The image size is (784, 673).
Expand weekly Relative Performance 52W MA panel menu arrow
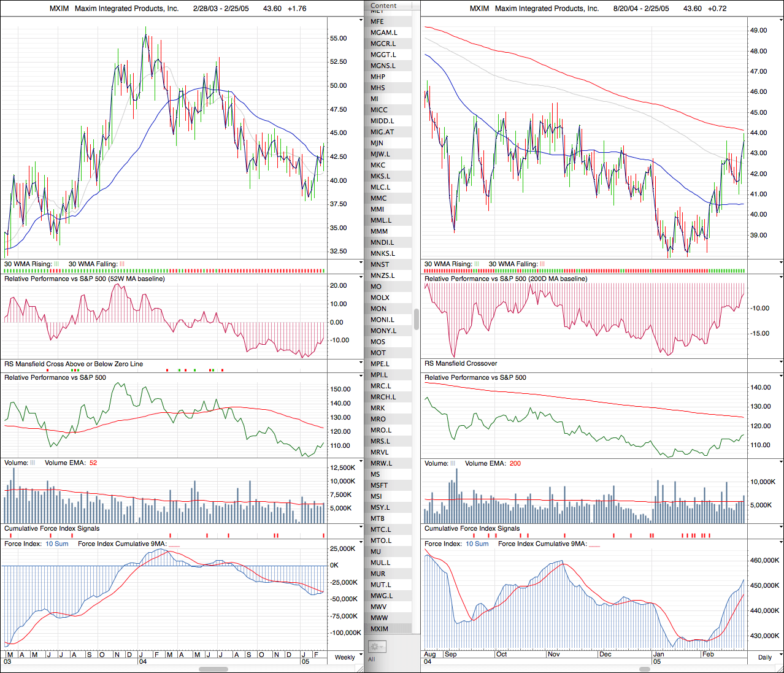361,278
